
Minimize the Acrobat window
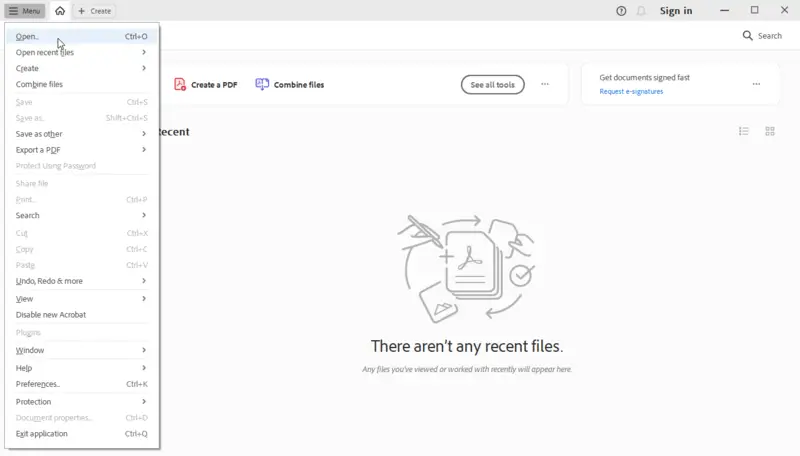724,11
